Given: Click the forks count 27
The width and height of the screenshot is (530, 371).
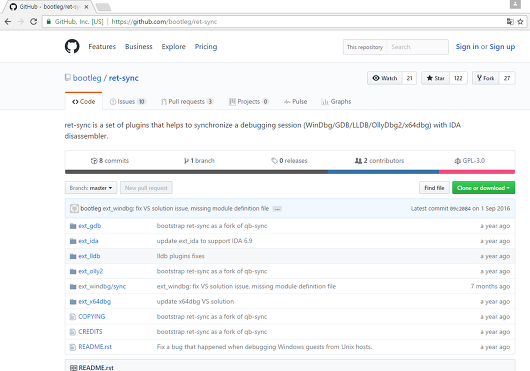Looking at the screenshot, I should 507,78.
